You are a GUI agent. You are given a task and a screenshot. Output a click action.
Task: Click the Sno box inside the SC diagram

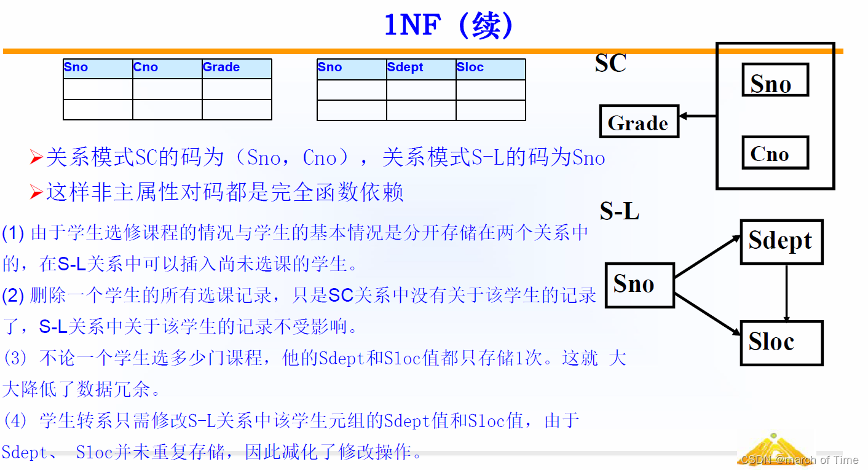(775, 80)
